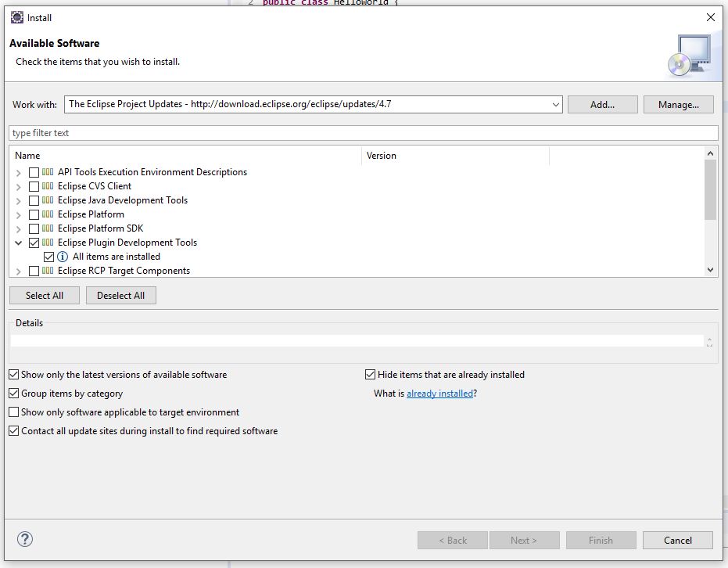Focus the type filter text field
The width and height of the screenshot is (728, 568).
tap(363, 133)
